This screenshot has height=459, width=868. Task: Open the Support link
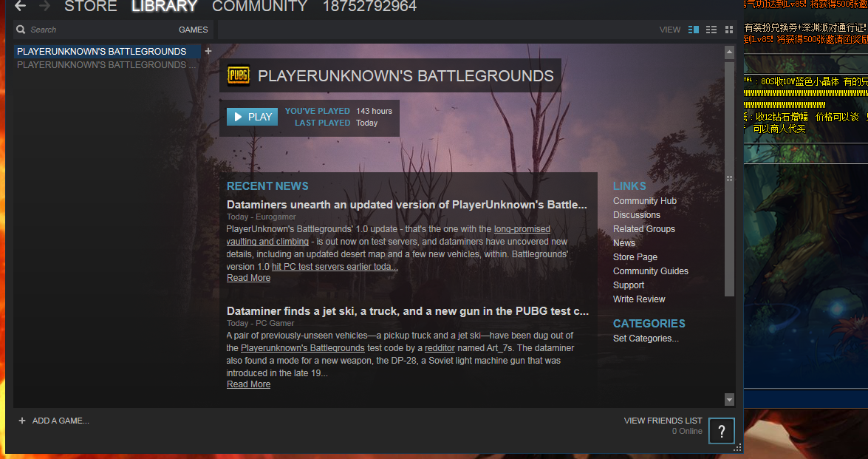tap(629, 285)
